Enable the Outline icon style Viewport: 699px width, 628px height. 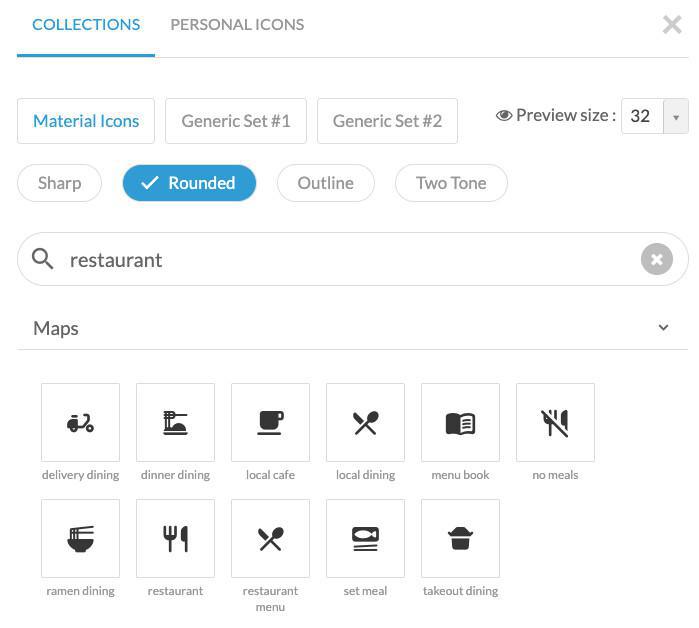tap(325, 183)
